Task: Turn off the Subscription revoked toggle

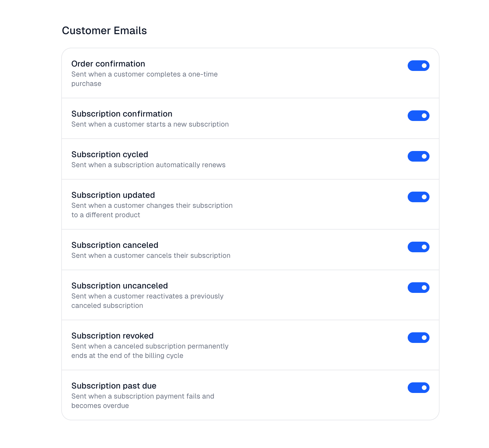Action: coord(418,338)
